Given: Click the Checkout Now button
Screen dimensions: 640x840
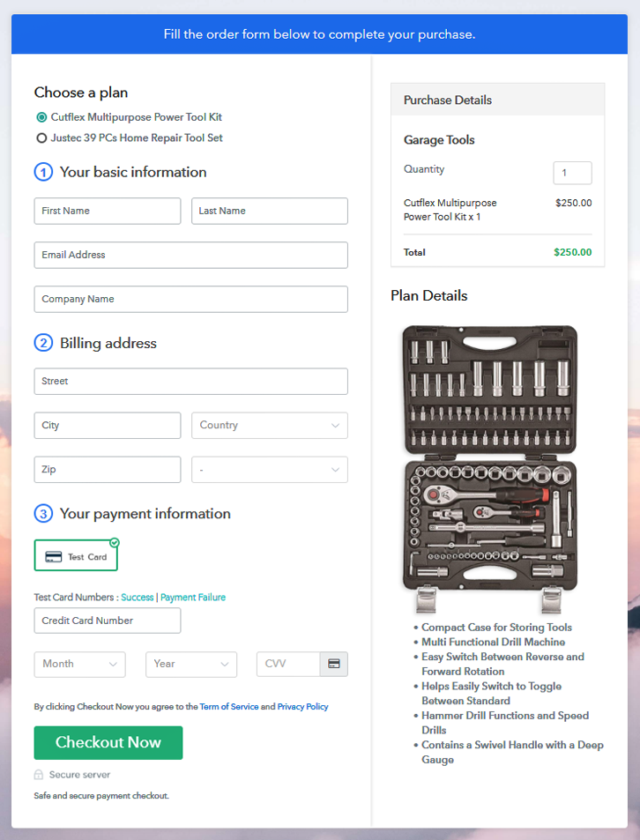Looking at the screenshot, I should tap(108, 743).
